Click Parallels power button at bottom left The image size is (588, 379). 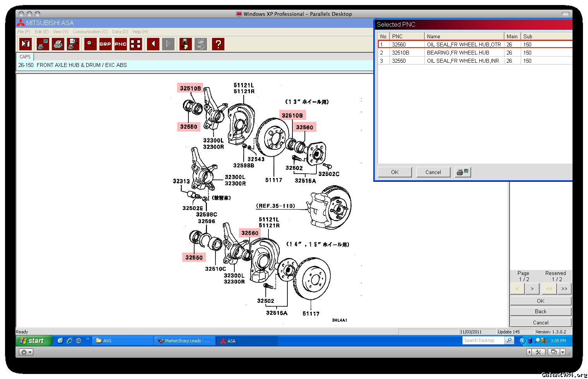[26, 352]
